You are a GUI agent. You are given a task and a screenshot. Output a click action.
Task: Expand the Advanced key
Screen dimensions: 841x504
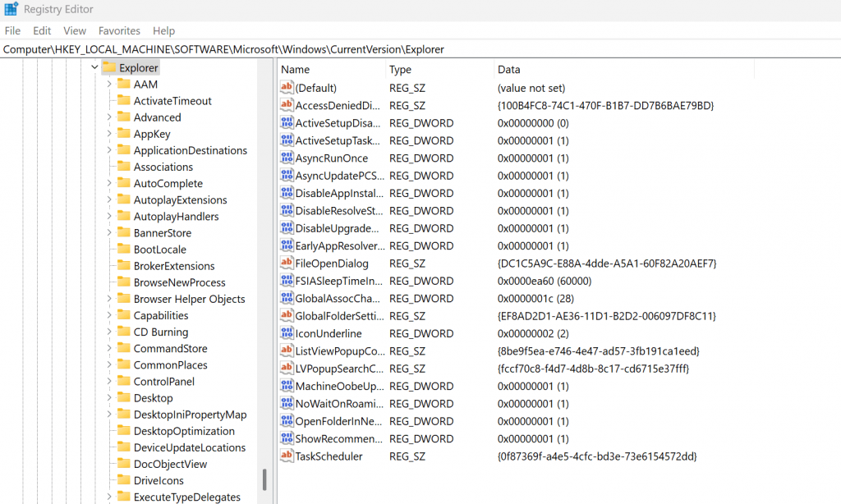pyautogui.click(x=109, y=117)
